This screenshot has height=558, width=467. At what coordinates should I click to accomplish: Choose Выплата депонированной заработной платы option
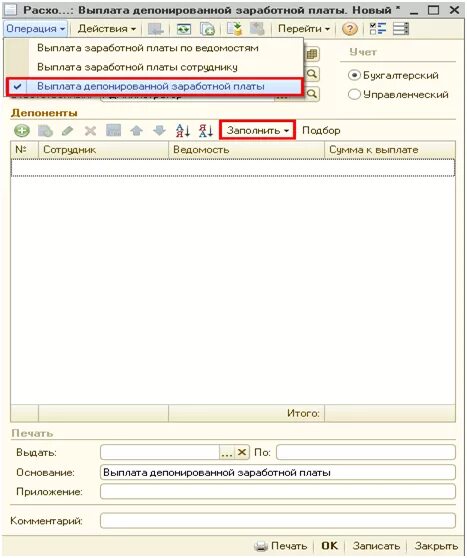pos(154,86)
